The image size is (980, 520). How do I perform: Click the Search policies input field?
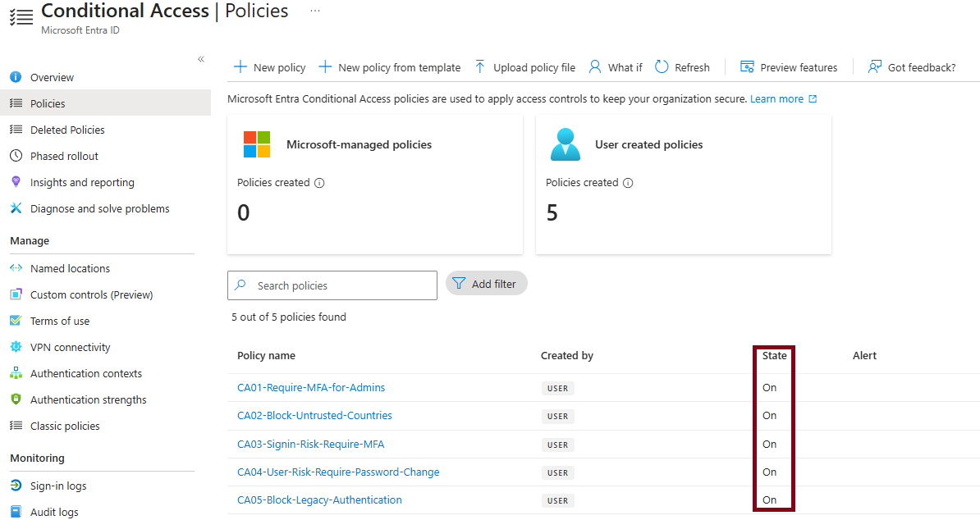tap(332, 285)
